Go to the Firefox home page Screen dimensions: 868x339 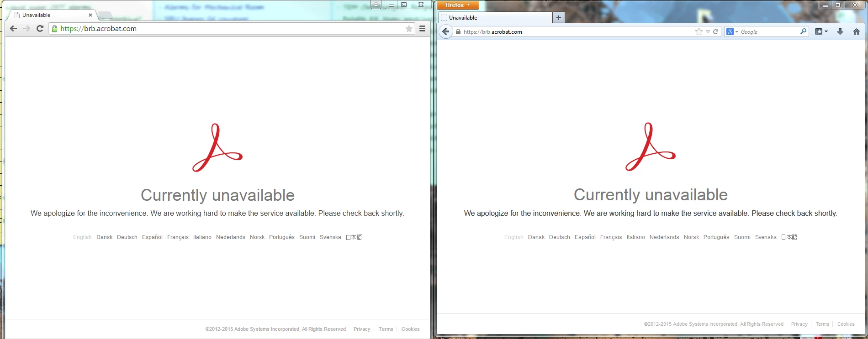[x=856, y=31]
